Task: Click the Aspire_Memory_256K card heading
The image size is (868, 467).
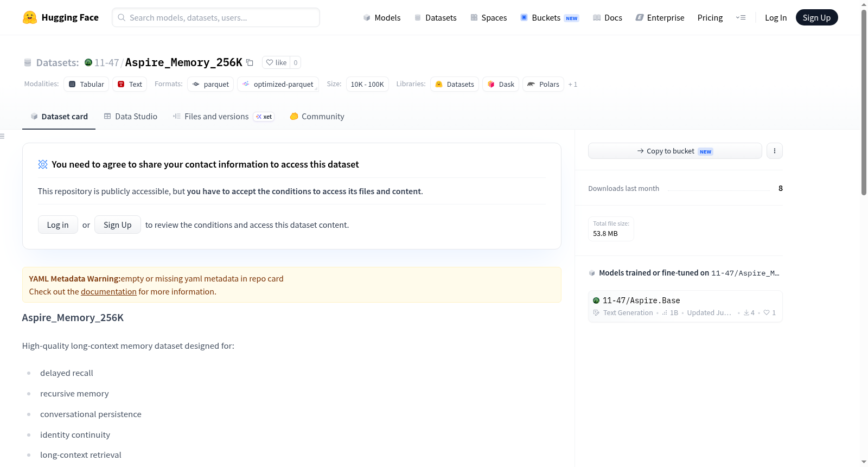Action: (73, 318)
